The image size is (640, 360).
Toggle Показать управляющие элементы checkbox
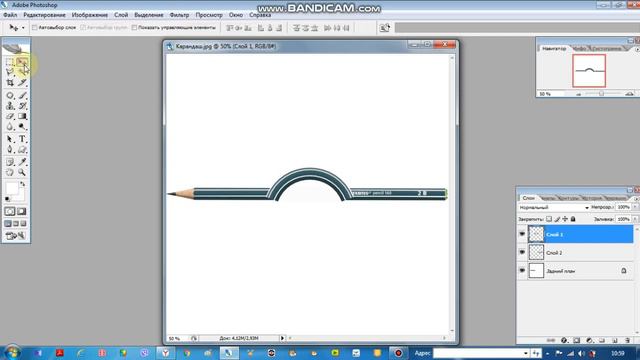click(134, 27)
